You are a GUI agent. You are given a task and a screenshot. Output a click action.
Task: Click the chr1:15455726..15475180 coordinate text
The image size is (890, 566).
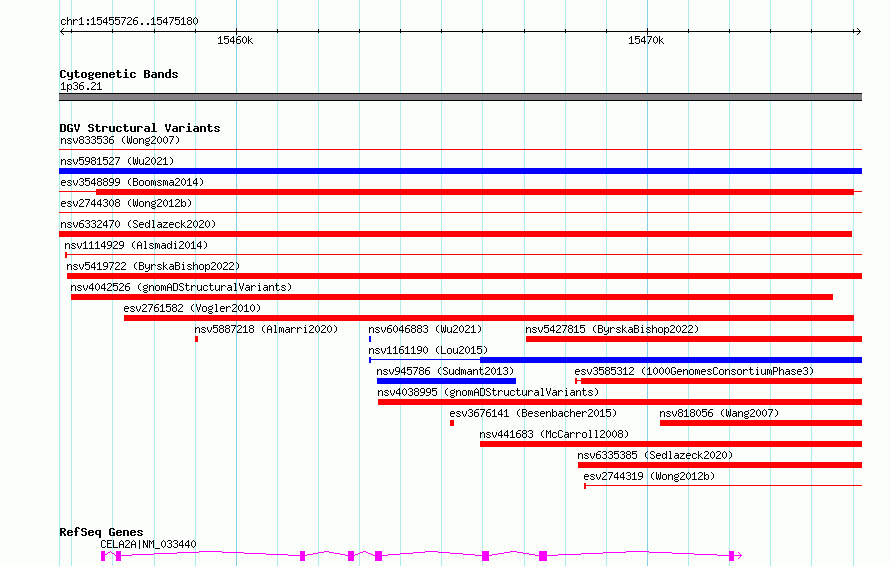click(x=129, y=21)
